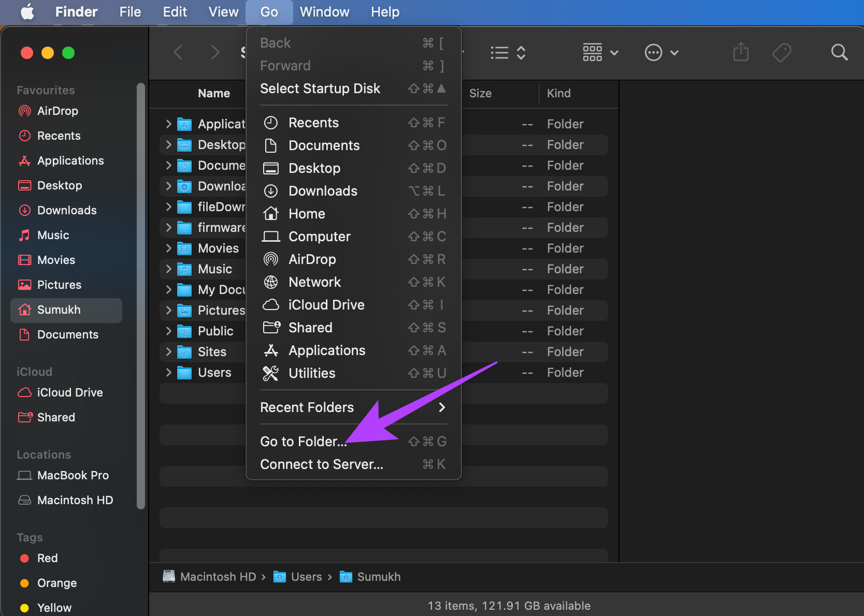This screenshot has height=616, width=864.
Task: Choose Home from the Go menu
Action: [353, 214]
